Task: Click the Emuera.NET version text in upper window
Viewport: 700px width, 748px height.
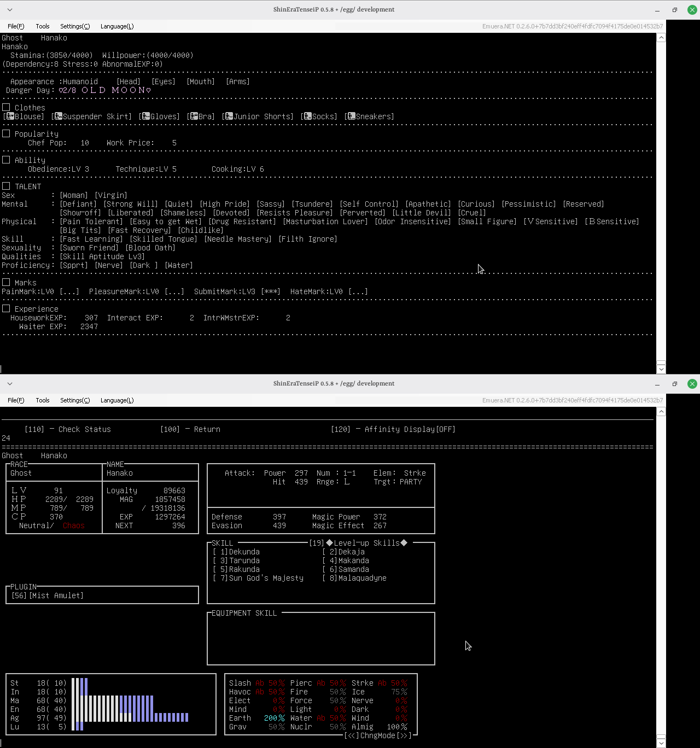Action: pos(573,26)
